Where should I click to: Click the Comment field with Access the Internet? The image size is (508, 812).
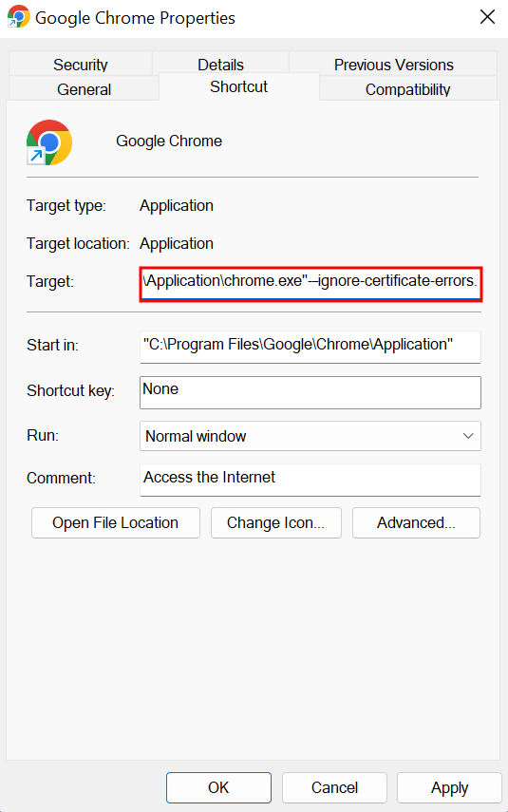[310, 480]
